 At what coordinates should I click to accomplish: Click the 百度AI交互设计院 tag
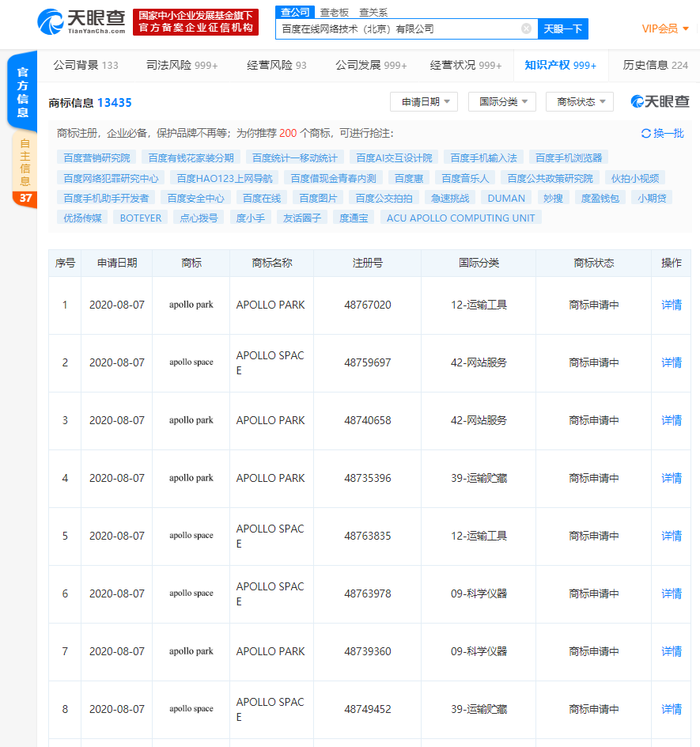(x=394, y=157)
